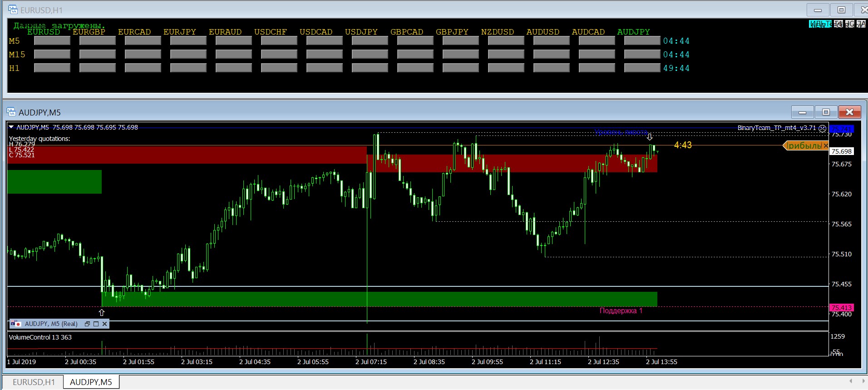Select the AUDJPY pair label in dashboard
This screenshot has height=390, width=868.
tap(633, 32)
